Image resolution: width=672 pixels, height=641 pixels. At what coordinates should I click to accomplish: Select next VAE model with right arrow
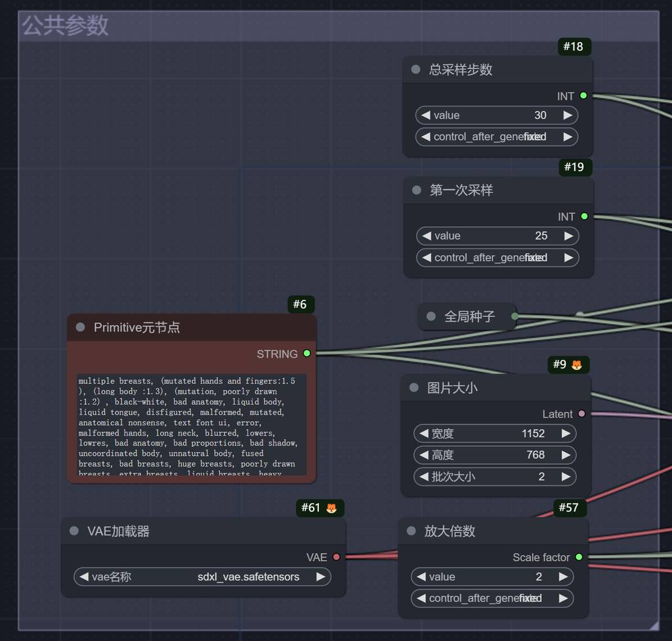point(320,577)
